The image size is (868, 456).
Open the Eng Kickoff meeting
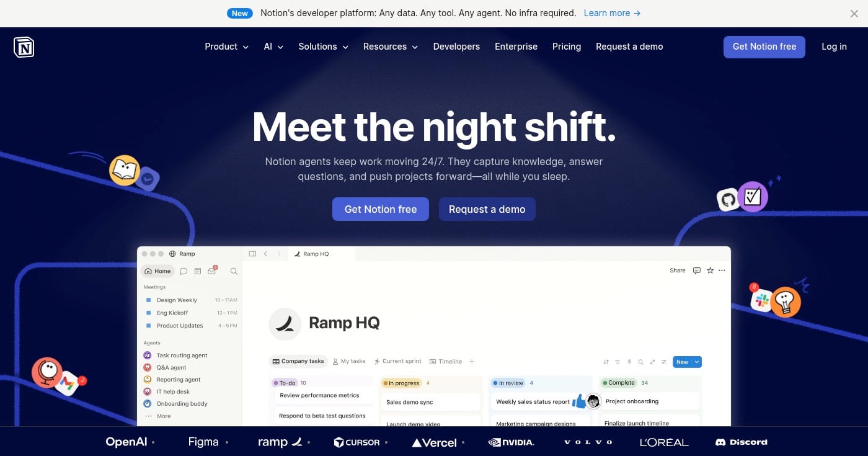click(190, 313)
